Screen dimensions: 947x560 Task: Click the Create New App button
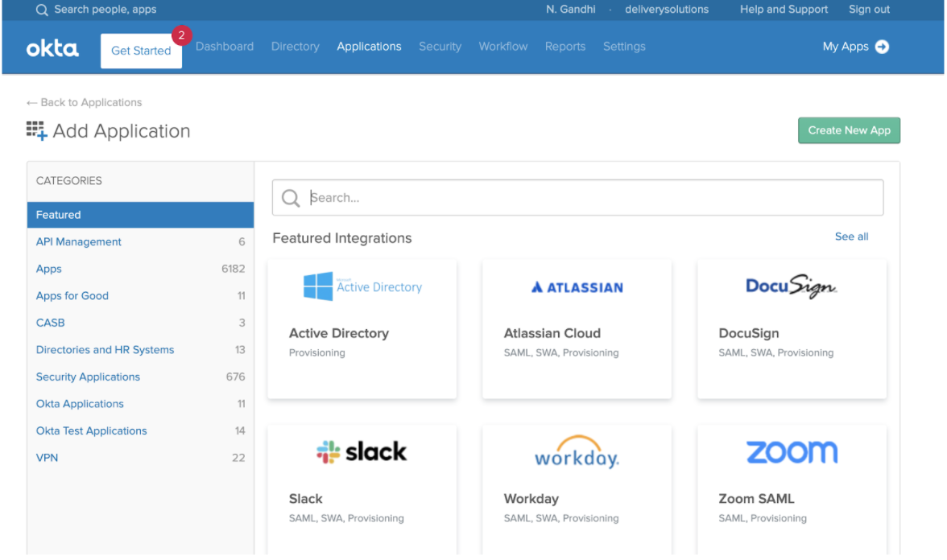849,130
